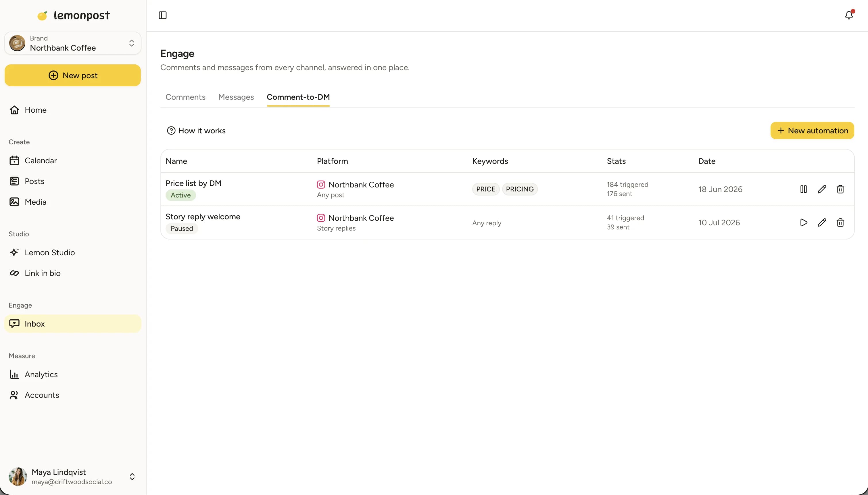Click Maya Lindqvist profile photo
The image size is (868, 495).
click(18, 476)
